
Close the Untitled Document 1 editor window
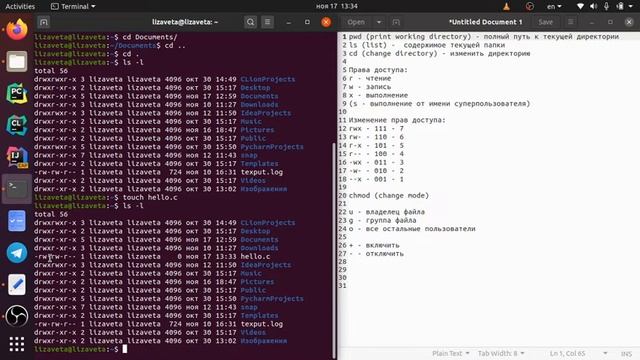click(x=629, y=22)
